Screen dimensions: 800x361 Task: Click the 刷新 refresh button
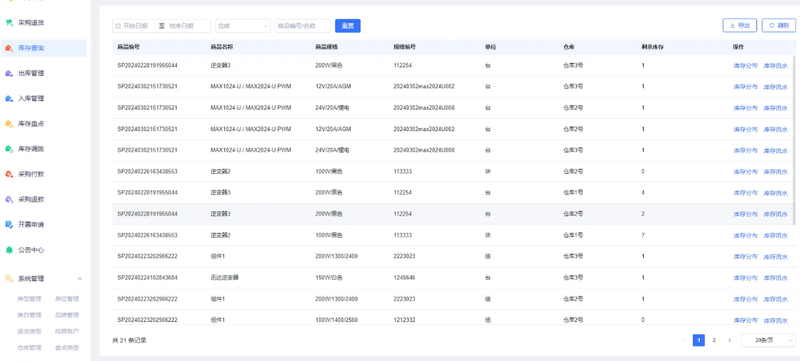779,25
